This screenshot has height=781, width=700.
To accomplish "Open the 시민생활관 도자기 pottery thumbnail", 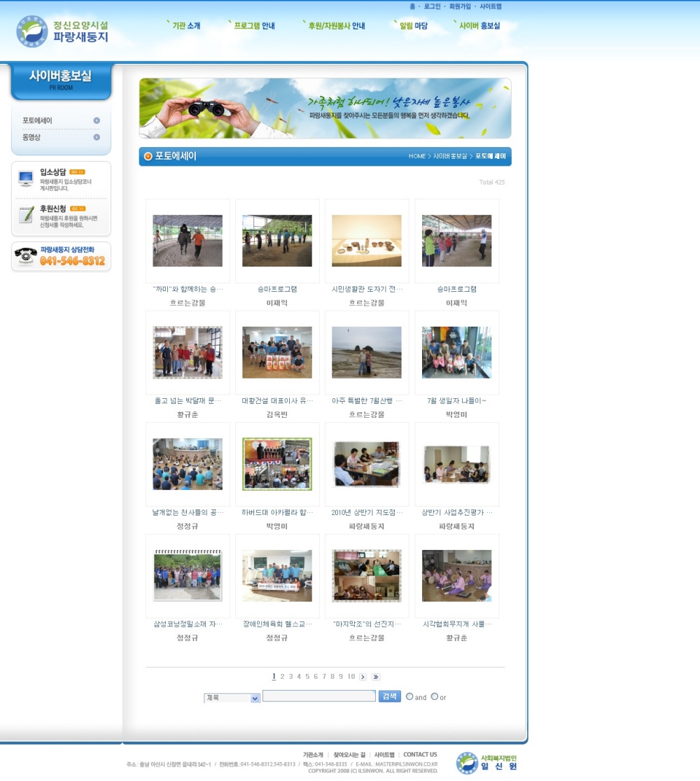I will tap(367, 241).
